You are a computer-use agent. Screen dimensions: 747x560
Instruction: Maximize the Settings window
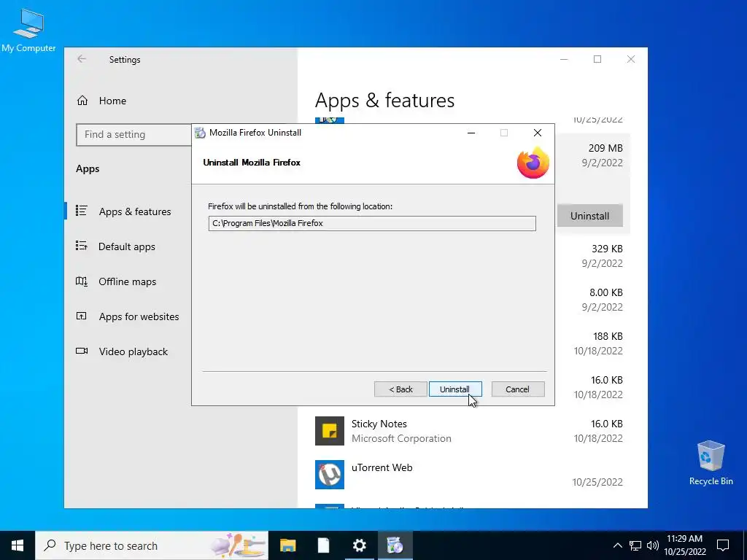(x=597, y=59)
